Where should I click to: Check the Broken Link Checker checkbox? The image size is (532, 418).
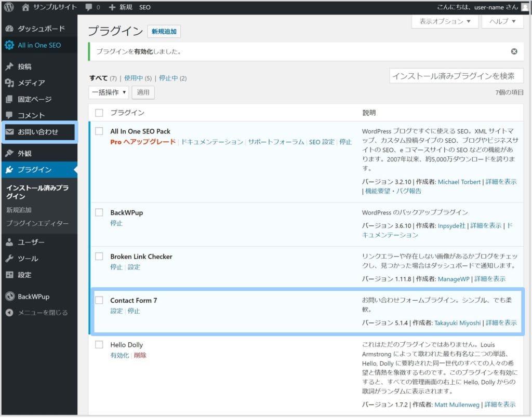click(x=99, y=256)
